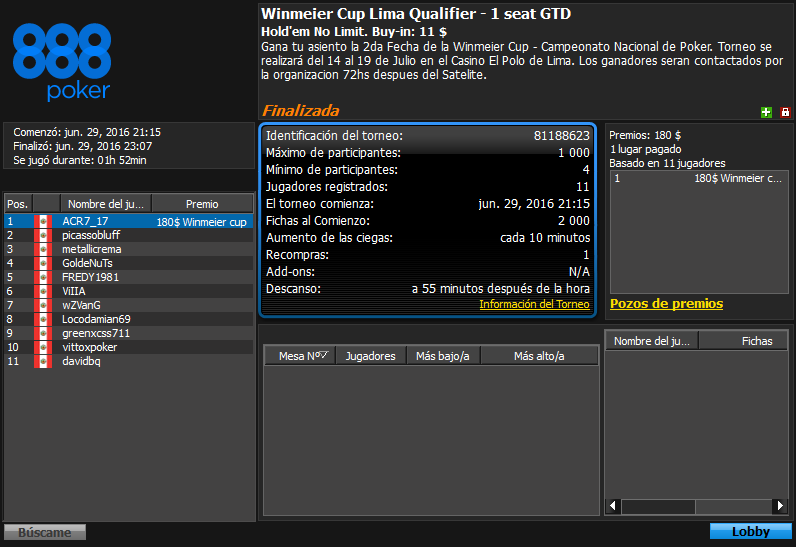The width and height of the screenshot is (796, 547).
Task: Click the red lock icon
Action: coord(785,112)
